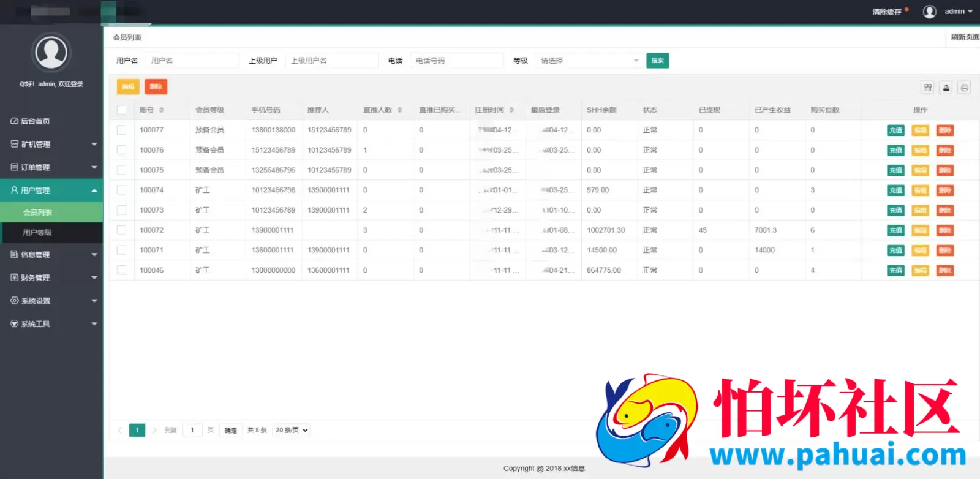
Task: Expand the 矿机管理 sidebar menu
Action: point(51,145)
